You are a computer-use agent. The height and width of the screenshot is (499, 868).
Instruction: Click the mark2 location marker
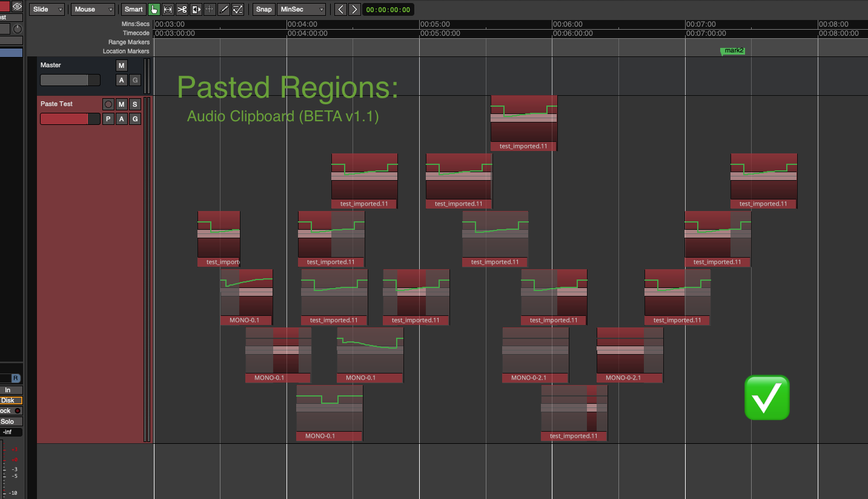732,51
